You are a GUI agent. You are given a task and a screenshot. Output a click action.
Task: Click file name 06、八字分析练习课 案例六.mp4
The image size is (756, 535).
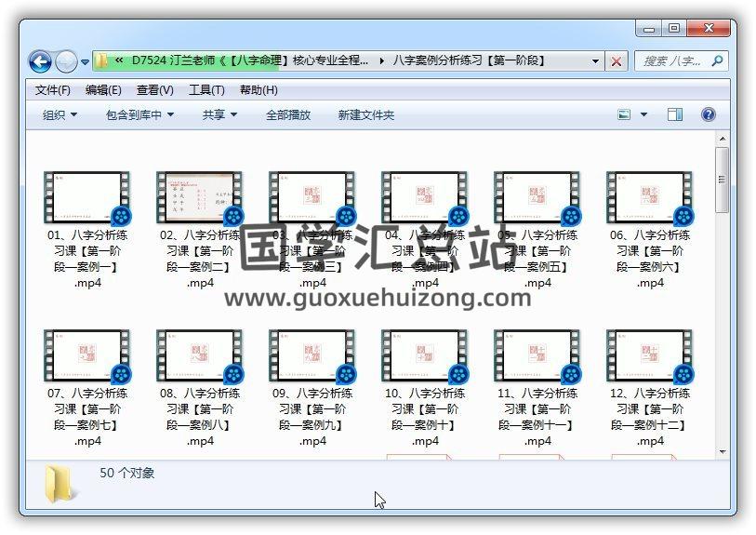point(650,259)
